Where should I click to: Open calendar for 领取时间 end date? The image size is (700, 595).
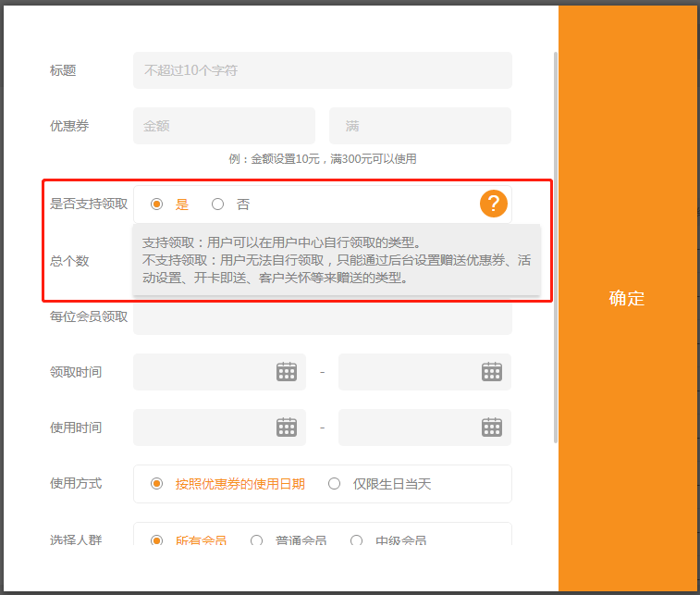click(491, 371)
